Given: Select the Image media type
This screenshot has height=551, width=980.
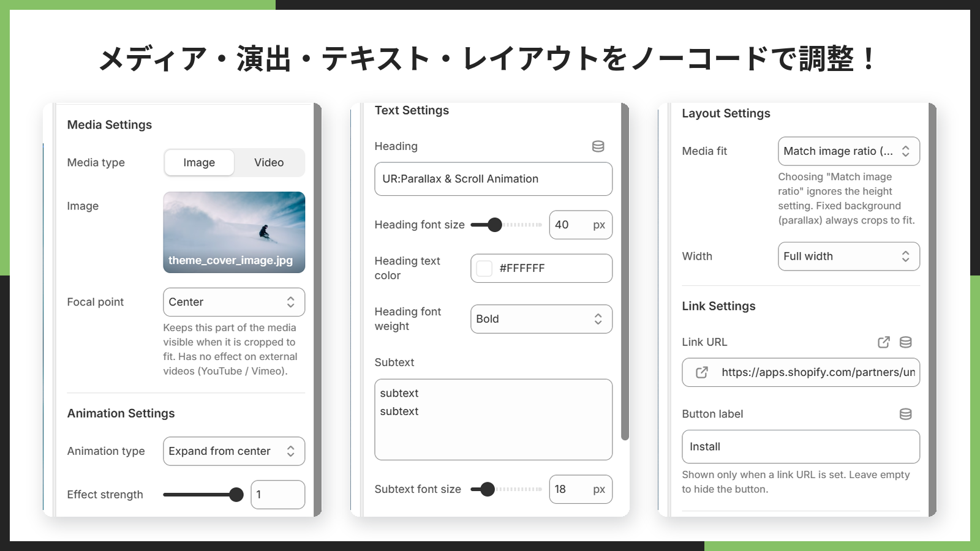Looking at the screenshot, I should pyautogui.click(x=199, y=163).
